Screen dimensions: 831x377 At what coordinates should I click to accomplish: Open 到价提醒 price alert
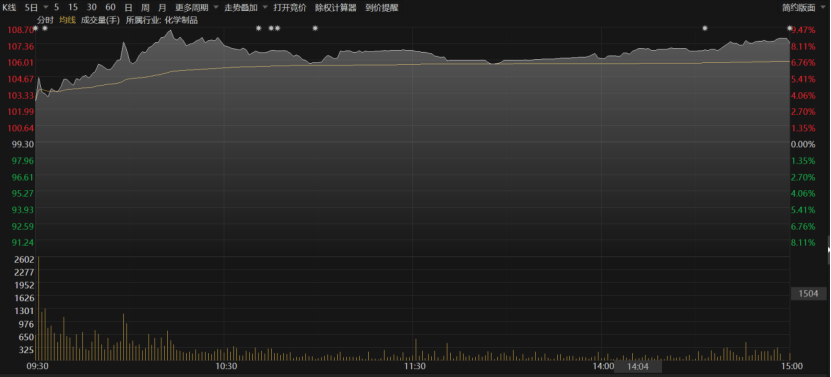(x=382, y=8)
